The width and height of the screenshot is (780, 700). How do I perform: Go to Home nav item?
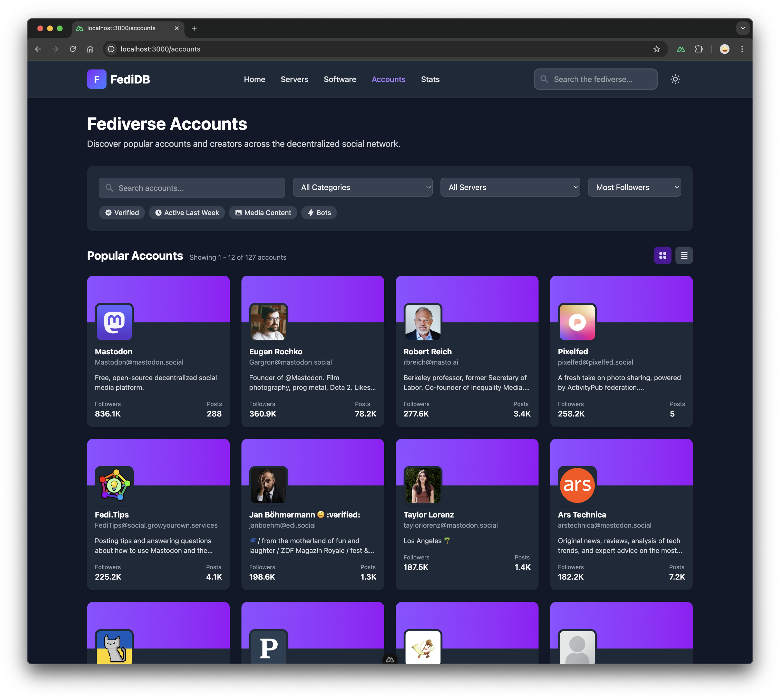point(254,79)
